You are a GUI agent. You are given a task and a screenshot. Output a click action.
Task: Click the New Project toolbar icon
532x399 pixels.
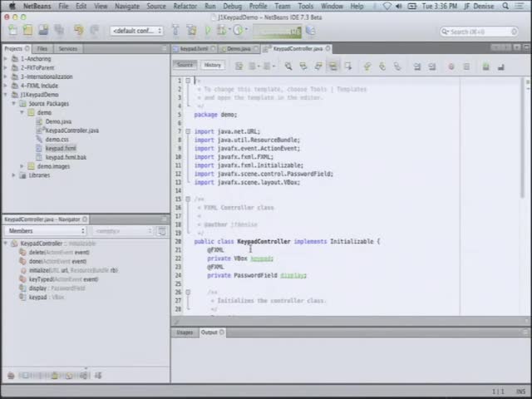(x=27, y=31)
